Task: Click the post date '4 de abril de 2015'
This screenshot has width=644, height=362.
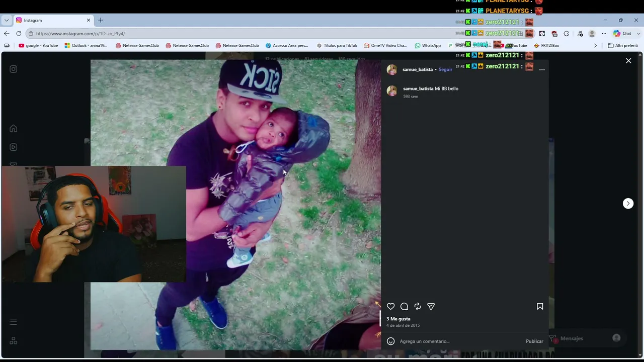Action: click(403, 325)
